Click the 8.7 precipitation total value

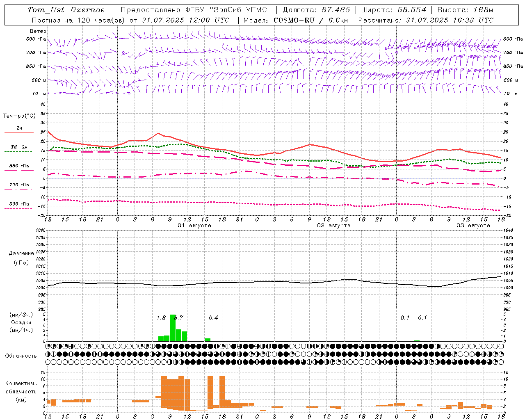pos(178,318)
